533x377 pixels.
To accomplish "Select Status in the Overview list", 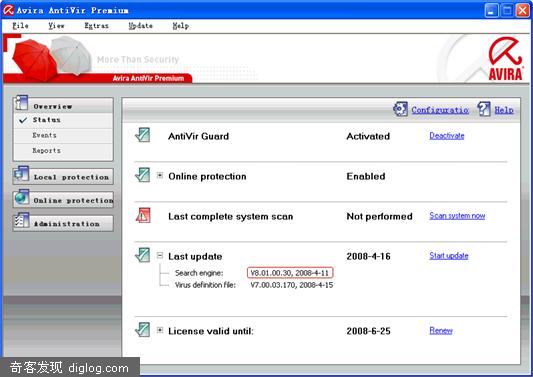I will 47,120.
